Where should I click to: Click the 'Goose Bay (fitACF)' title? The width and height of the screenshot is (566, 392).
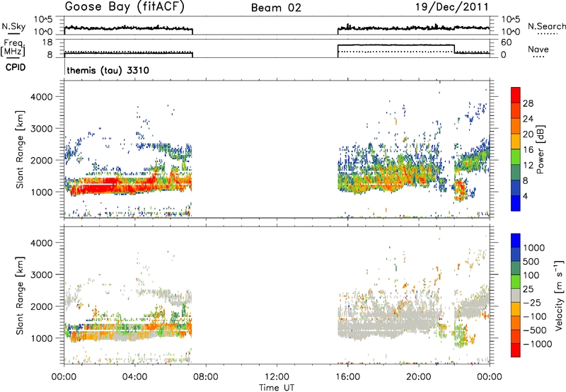pyautogui.click(x=125, y=7)
